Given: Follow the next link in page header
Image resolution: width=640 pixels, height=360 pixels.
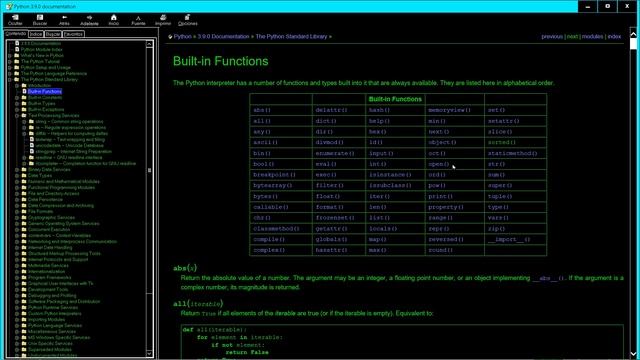Looking at the screenshot, I should coord(572,36).
